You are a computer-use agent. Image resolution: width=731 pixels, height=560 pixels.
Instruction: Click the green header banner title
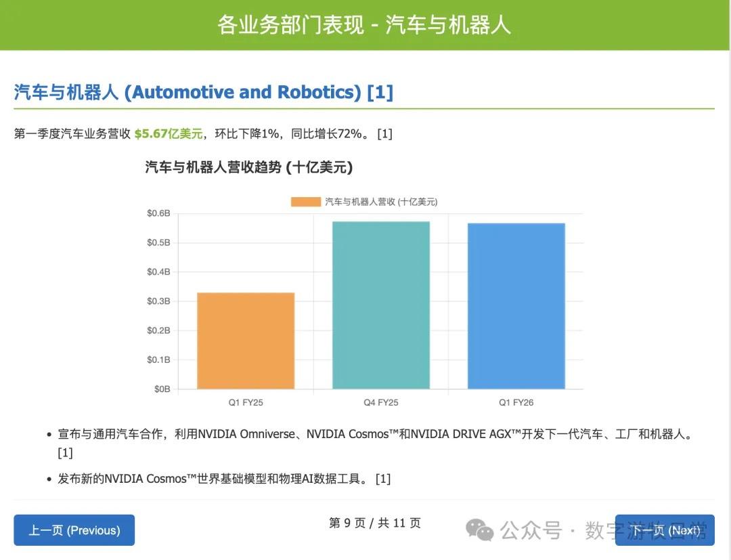(x=364, y=25)
